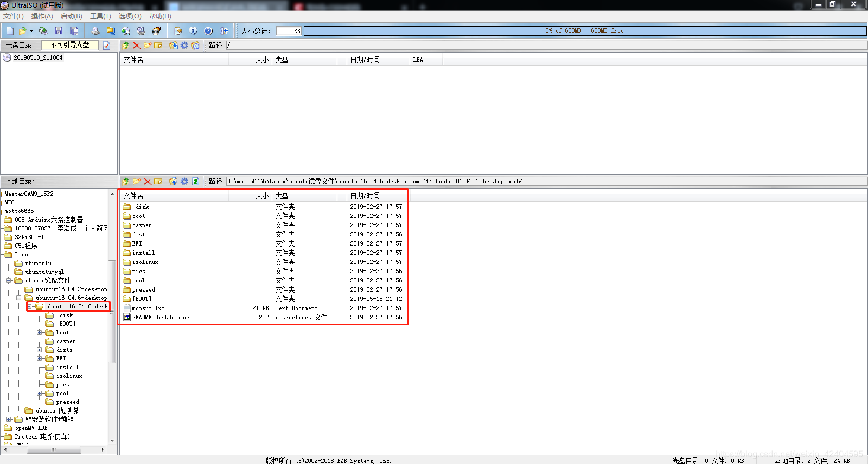
Task: Select README.diskdefines in the file list
Action: tap(157, 318)
